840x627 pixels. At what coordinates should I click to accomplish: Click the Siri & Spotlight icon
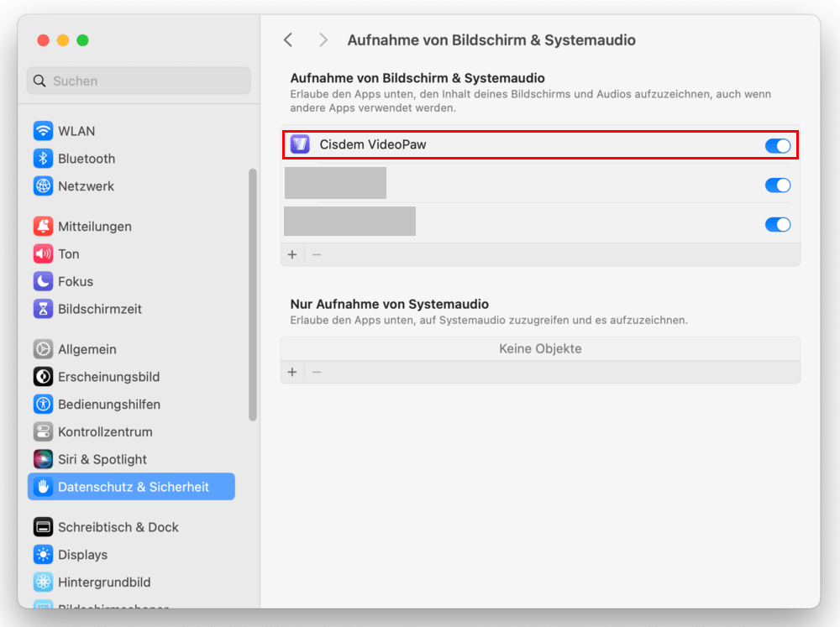(x=43, y=459)
